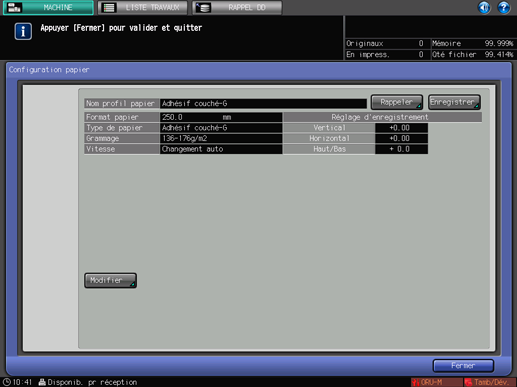Click the Grammage label

coord(122,138)
